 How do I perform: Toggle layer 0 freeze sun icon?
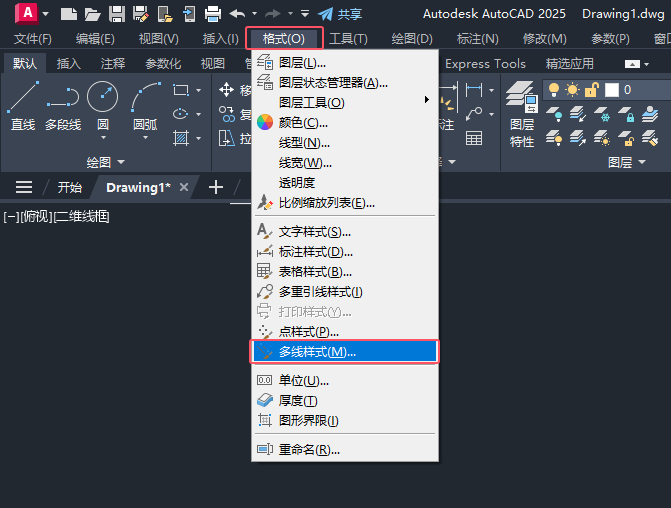572,90
